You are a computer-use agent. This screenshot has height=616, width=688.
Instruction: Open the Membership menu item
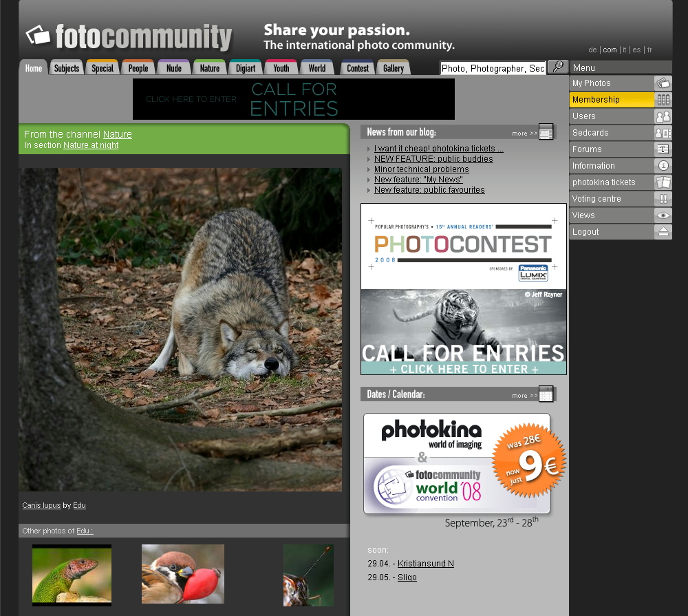coord(621,100)
